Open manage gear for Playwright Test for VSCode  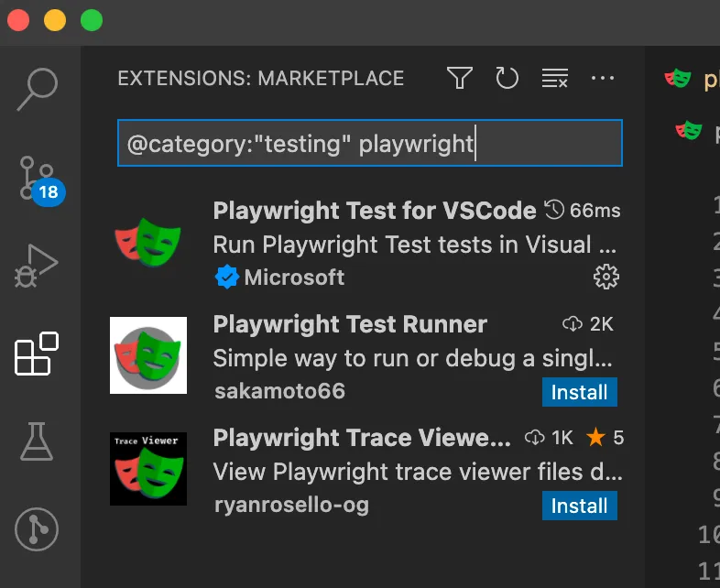tap(605, 277)
